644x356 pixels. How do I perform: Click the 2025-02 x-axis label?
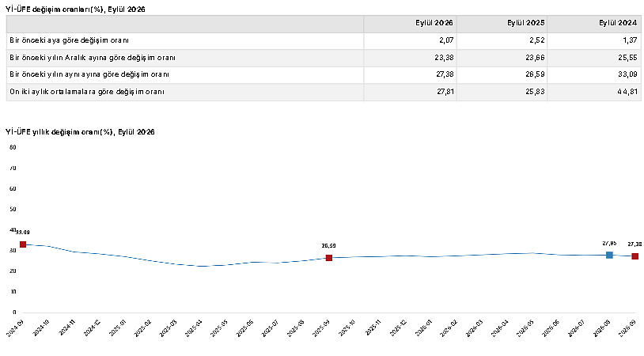[x=142, y=328]
